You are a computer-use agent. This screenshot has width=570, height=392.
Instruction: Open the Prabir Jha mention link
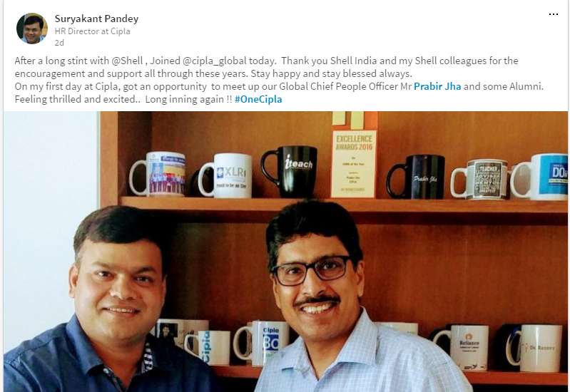[x=437, y=86]
